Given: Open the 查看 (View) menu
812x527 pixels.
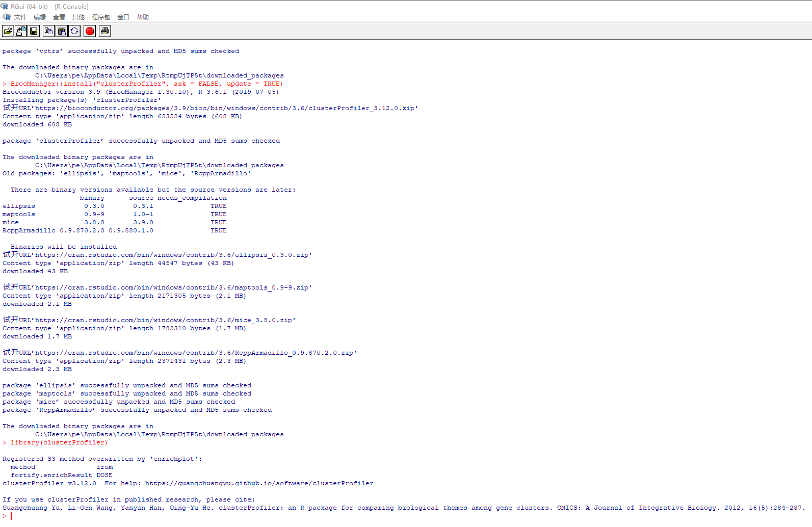Looking at the screenshot, I should point(59,17).
